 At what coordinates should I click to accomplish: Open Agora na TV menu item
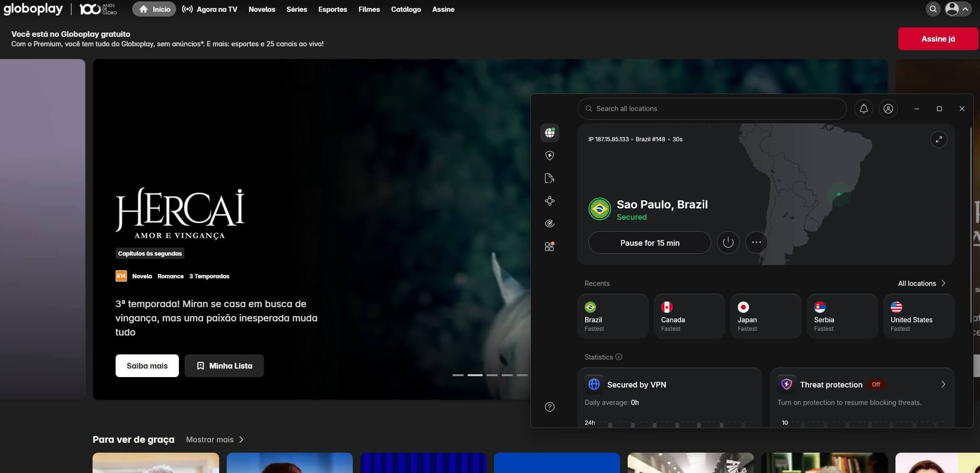(210, 9)
